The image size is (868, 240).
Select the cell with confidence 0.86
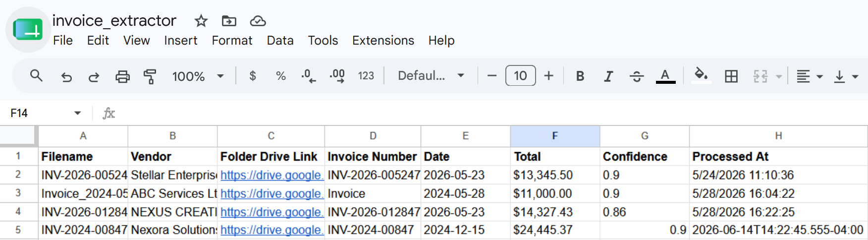[645, 212]
